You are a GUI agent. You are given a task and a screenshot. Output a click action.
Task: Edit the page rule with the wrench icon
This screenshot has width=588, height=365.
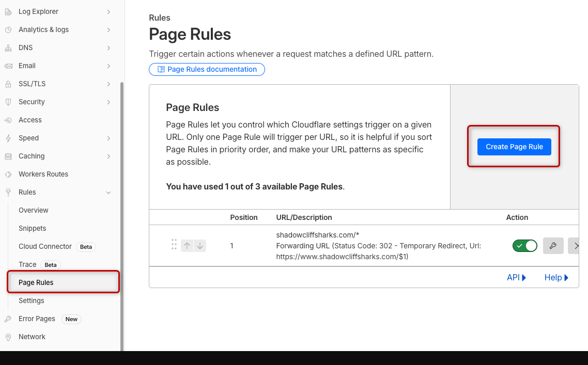point(553,246)
